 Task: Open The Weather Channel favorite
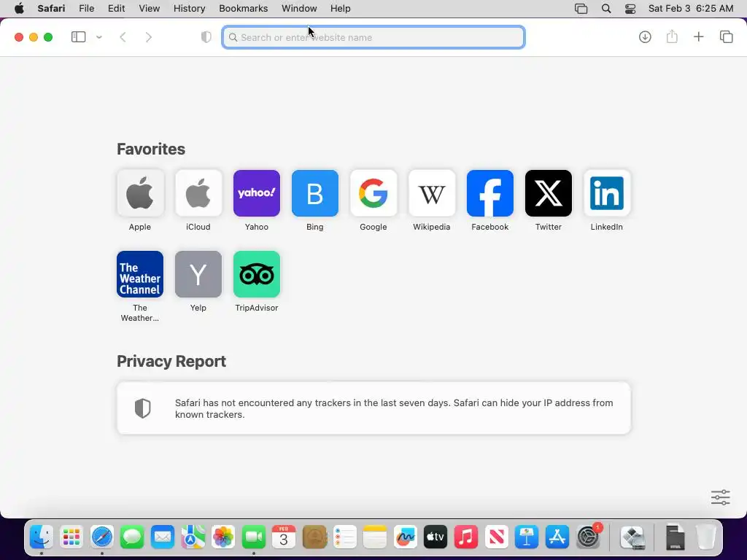tap(140, 274)
